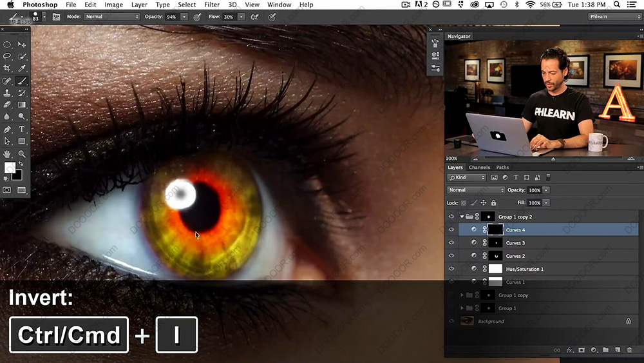Select the Crop tool
Image resolution: width=644 pixels, height=363 pixels.
click(x=7, y=68)
